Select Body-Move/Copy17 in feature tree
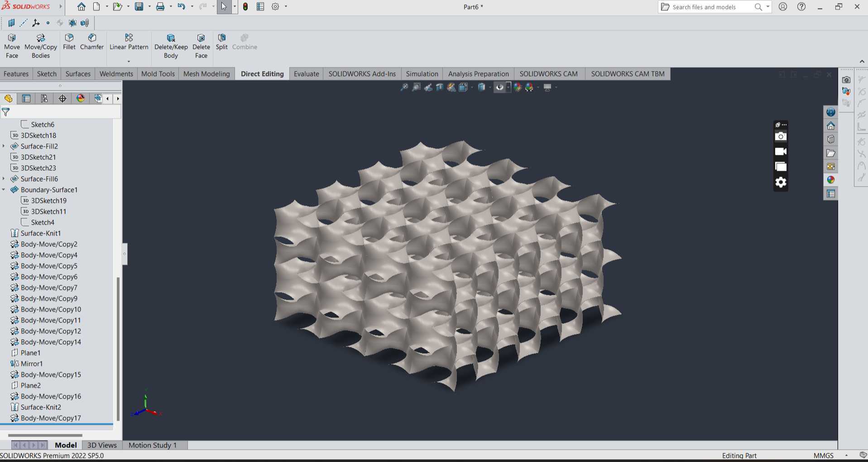Screen dimensions: 868x462 pos(51,418)
